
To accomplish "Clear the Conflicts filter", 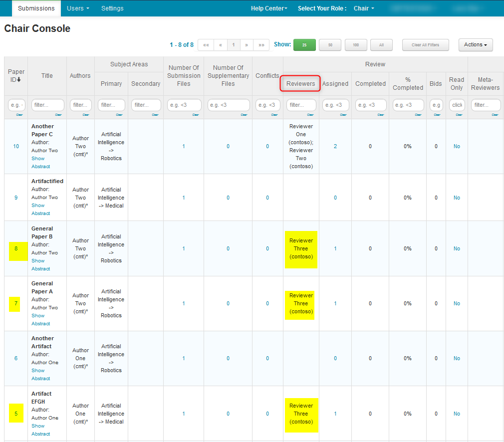I will pyautogui.click(x=274, y=115).
